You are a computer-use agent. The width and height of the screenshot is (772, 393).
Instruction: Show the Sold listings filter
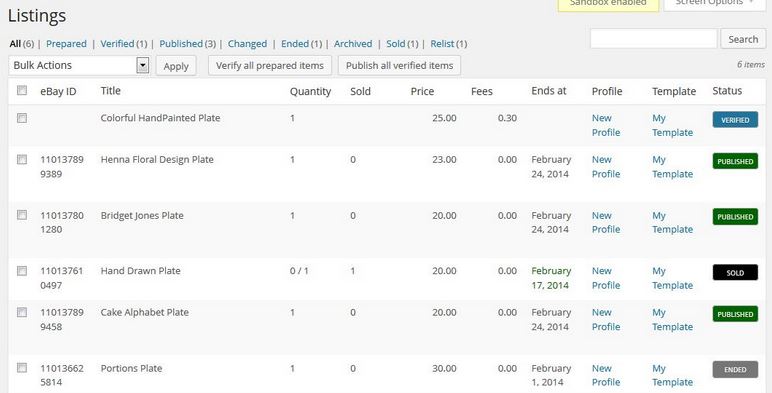pos(395,44)
